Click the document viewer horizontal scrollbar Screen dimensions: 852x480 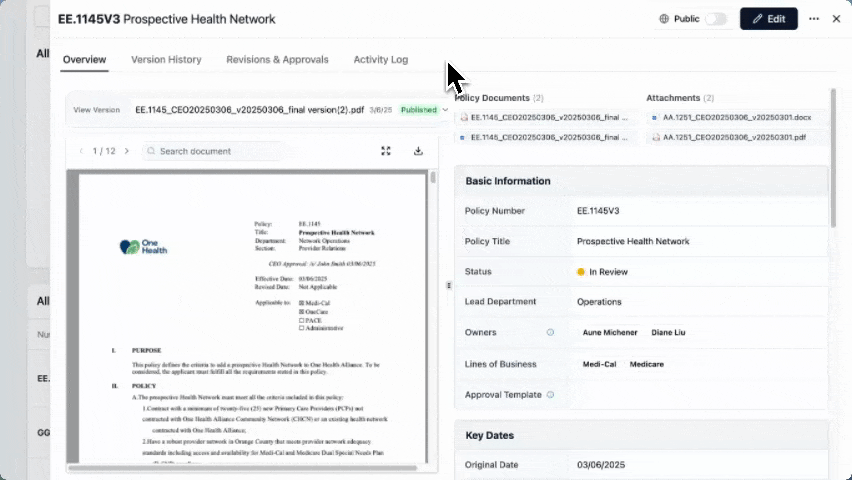[242, 467]
